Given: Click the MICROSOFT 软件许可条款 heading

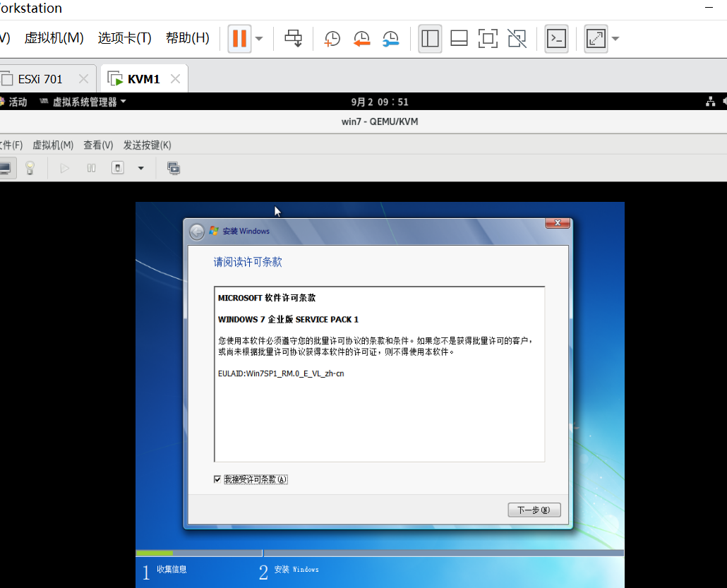Looking at the screenshot, I should click(267, 298).
